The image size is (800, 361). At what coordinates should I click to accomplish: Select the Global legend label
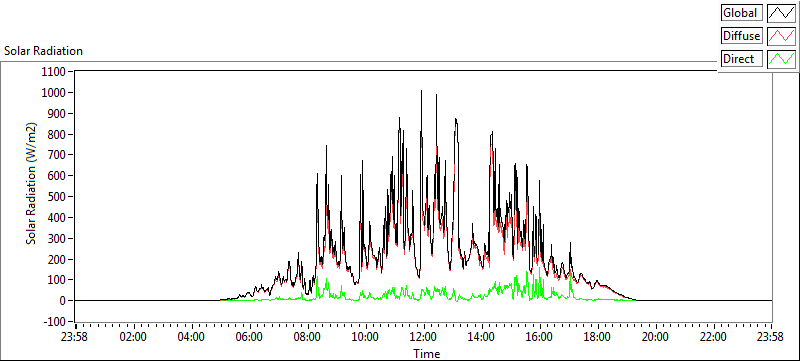742,13
